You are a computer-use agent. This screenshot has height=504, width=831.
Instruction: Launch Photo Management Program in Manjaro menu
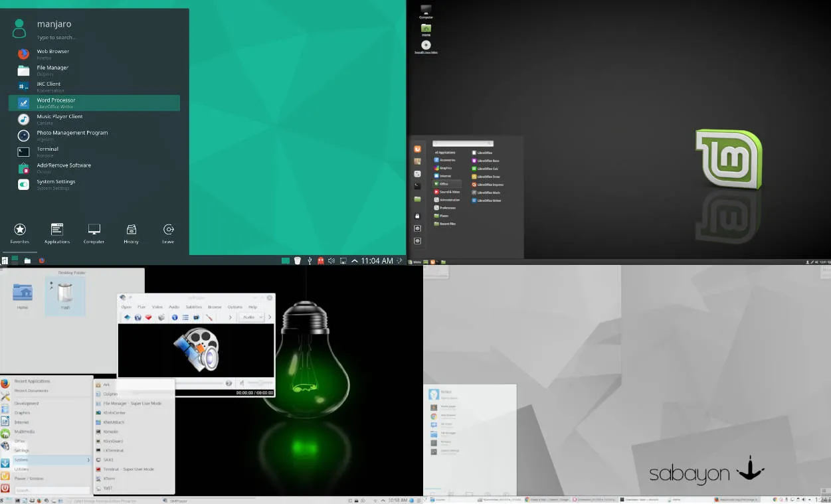pos(94,135)
